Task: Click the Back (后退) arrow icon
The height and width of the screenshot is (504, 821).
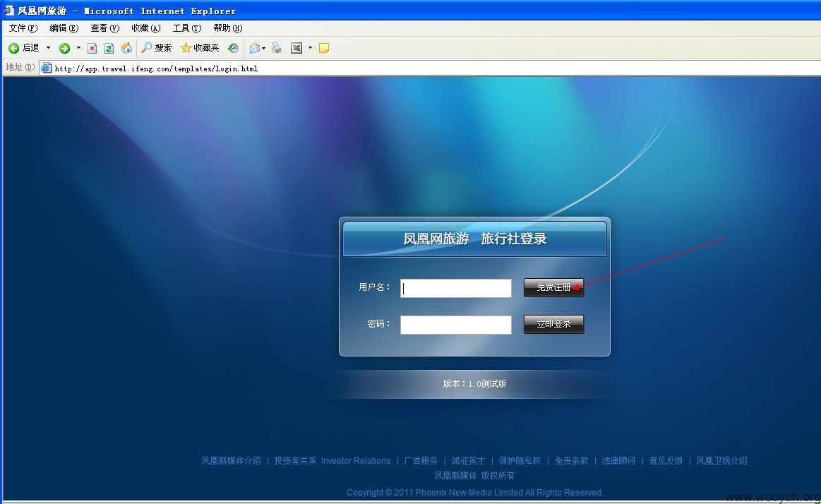Action: [14, 48]
